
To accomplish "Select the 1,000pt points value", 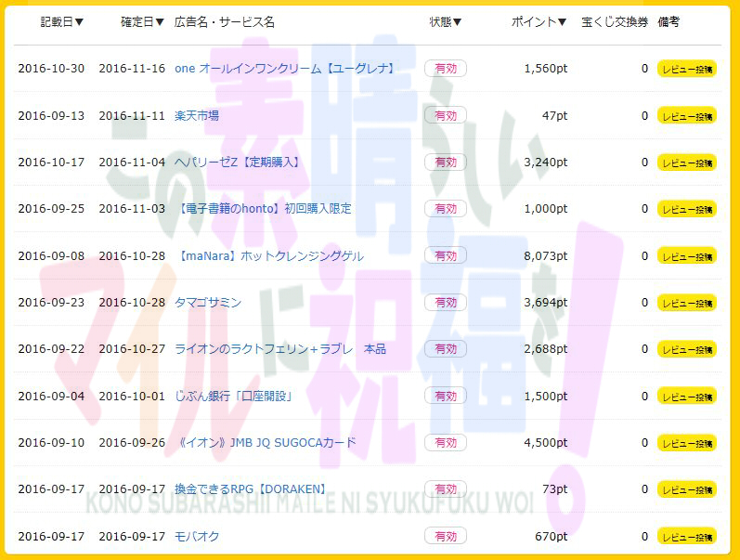I will coord(546,209).
